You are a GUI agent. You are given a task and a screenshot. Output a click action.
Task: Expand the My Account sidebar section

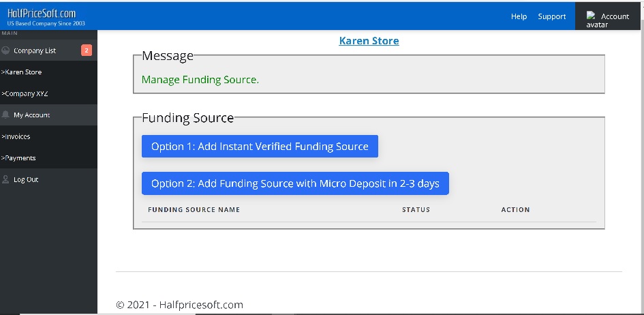(x=32, y=115)
